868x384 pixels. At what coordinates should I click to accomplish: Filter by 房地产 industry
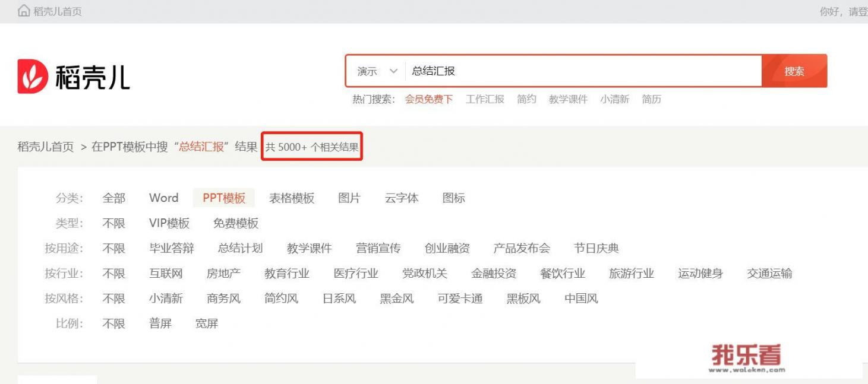pos(224,274)
